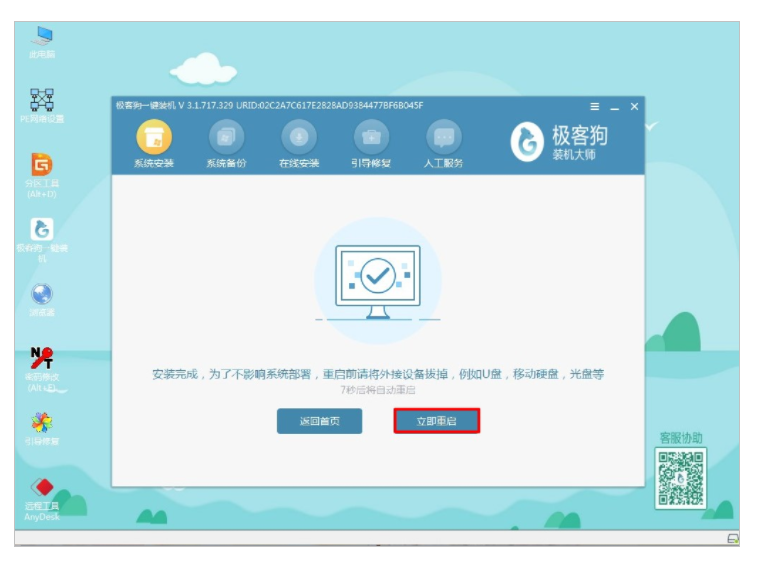The image size is (777, 563).
Task: Select the 系统安装 (System Install) icon
Action: point(153,140)
